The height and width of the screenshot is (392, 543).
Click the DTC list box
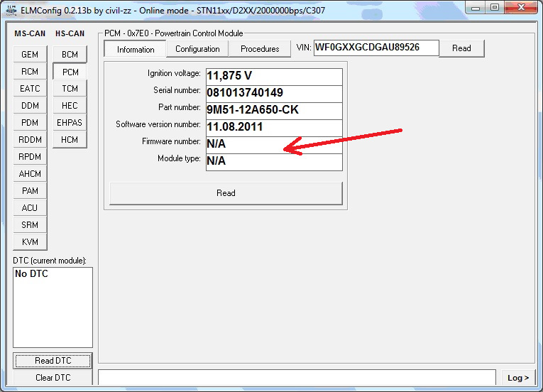53,307
